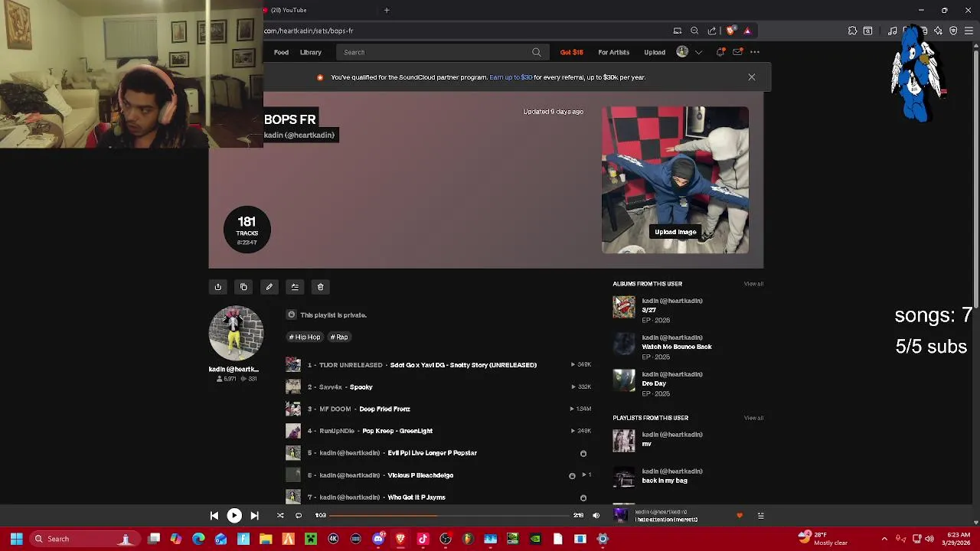Image resolution: width=980 pixels, height=551 pixels.
Task: Follow the 'Earn up to $30' link
Action: 511,77
